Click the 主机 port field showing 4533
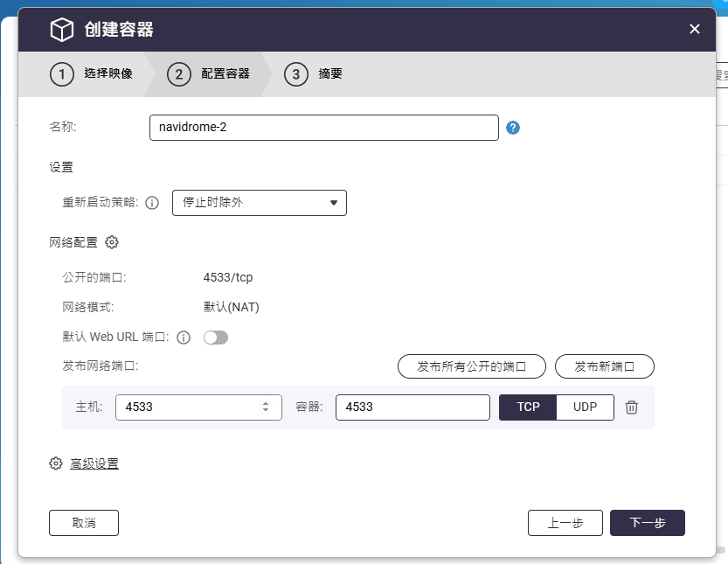The image size is (728, 564). coord(198,407)
